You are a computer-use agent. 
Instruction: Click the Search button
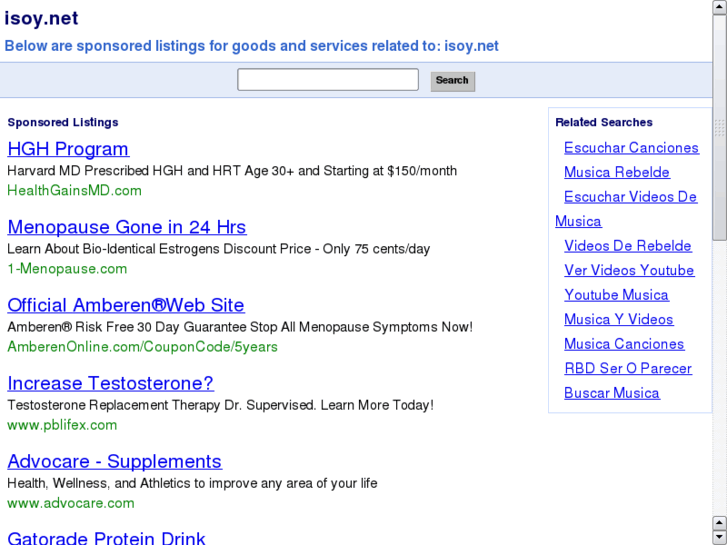[x=453, y=81]
